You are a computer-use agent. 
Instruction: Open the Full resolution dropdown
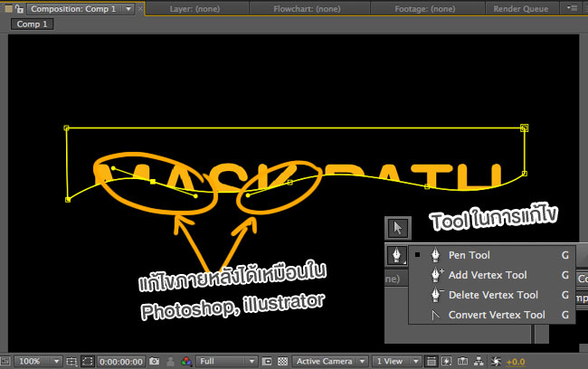tap(226, 362)
